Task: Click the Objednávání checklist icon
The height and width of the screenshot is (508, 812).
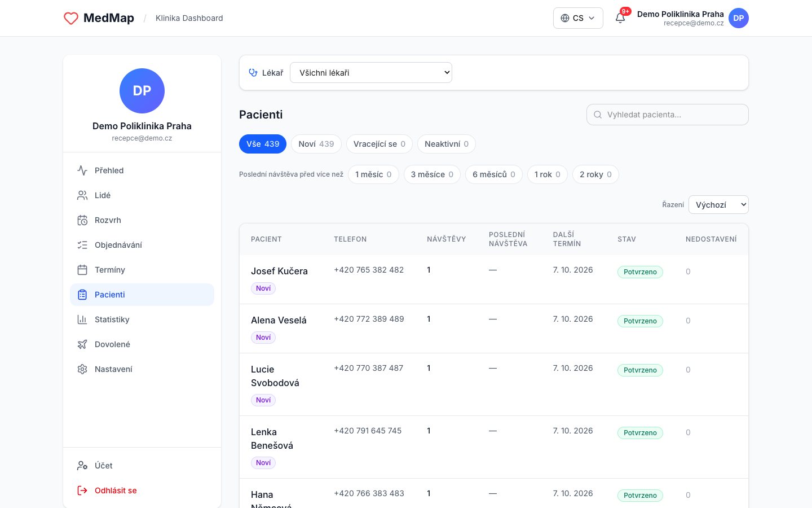Action: coord(82,245)
